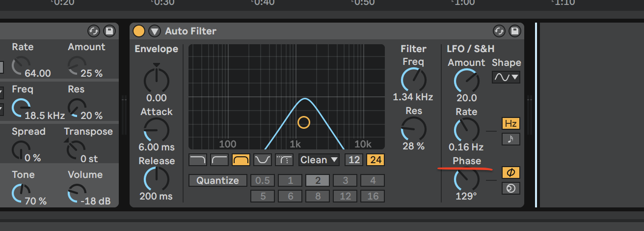The image size is (644, 231).
Task: Save Auto Filter preset with disk icon
Action: pos(514,31)
